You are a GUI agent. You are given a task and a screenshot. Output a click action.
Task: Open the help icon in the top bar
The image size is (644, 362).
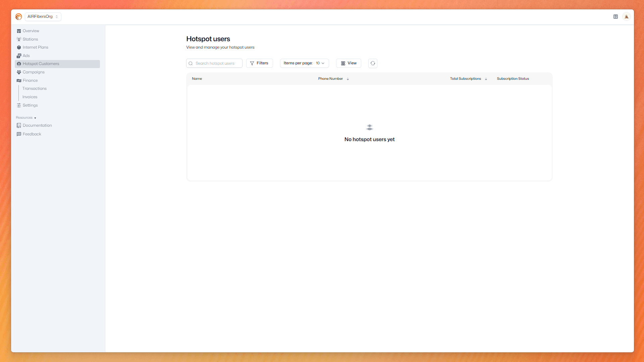[616, 16]
